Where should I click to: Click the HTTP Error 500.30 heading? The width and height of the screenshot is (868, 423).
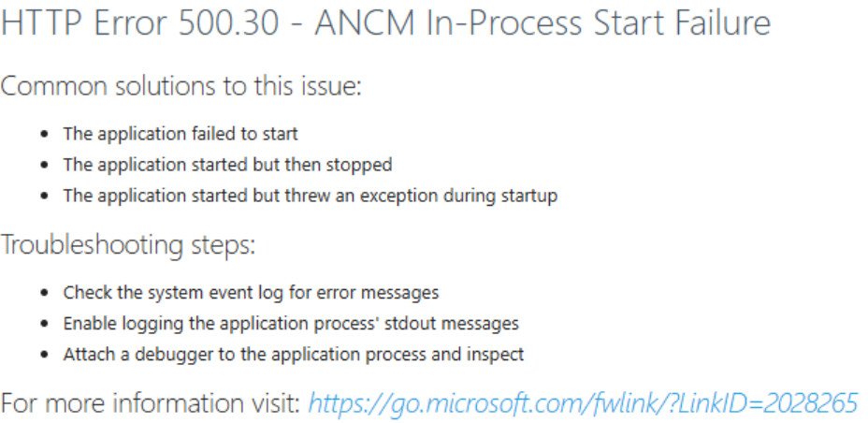(386, 23)
